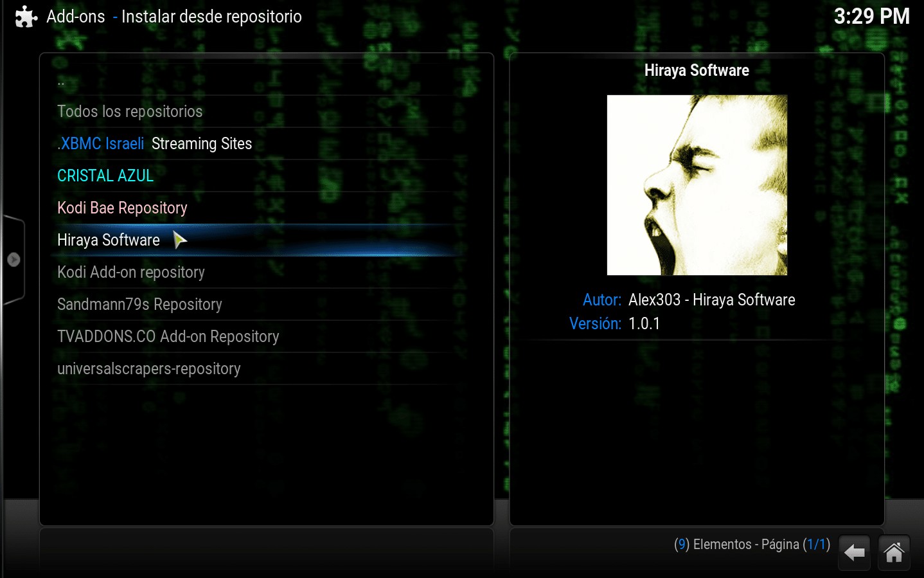Select TVADDONS.CO Add-on Repository
The height and width of the screenshot is (578, 924).
[x=168, y=336]
